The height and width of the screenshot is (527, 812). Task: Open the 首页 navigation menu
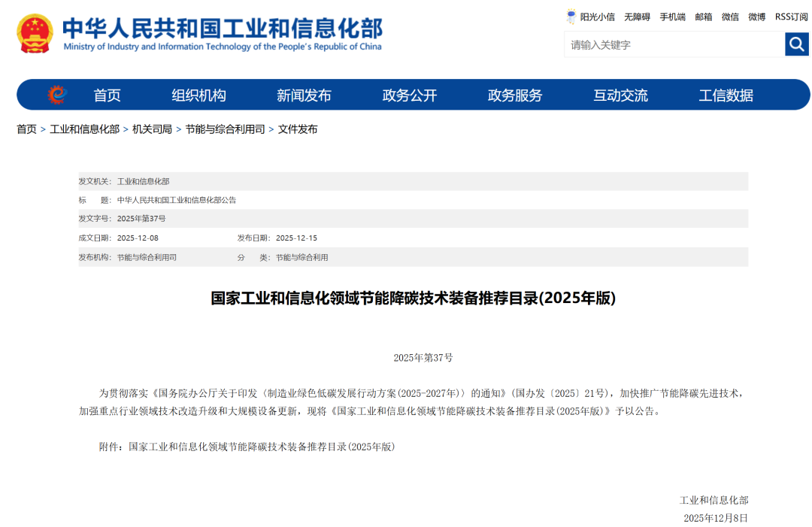[x=106, y=95]
